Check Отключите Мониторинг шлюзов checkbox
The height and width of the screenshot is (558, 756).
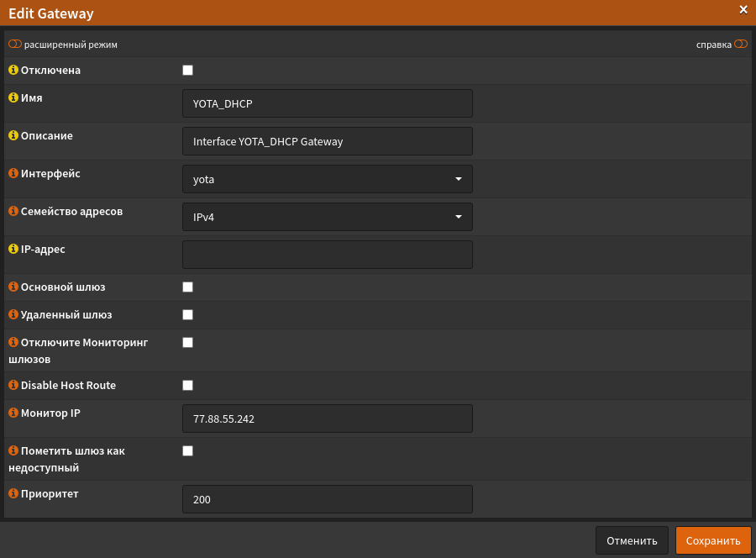[x=187, y=342]
